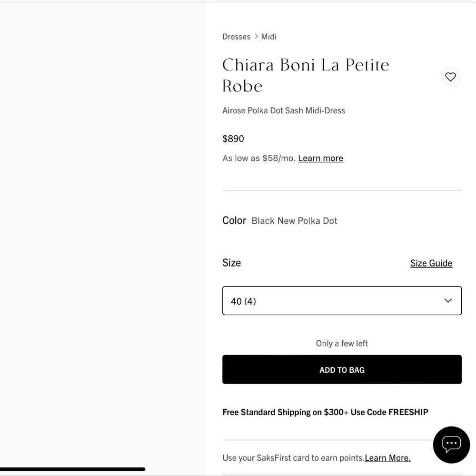Screen dimensions: 476x476
Task: Save dress to wishlist with heart icon
Action: pos(450,77)
